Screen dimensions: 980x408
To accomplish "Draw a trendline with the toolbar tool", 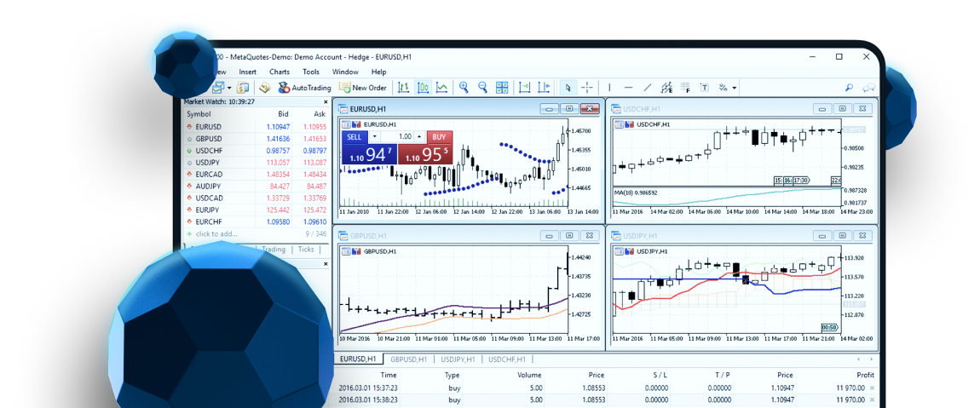I will click(x=648, y=88).
